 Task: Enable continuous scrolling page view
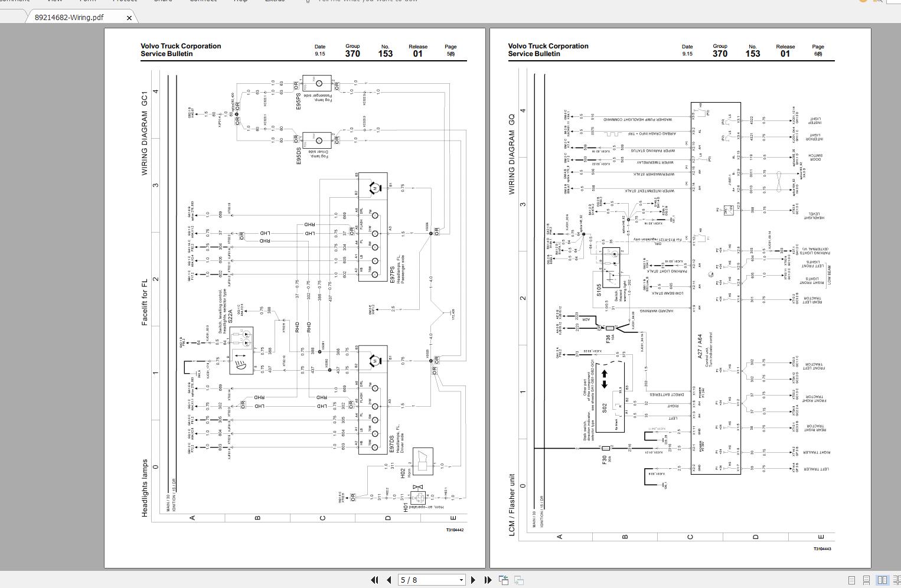click(x=866, y=580)
